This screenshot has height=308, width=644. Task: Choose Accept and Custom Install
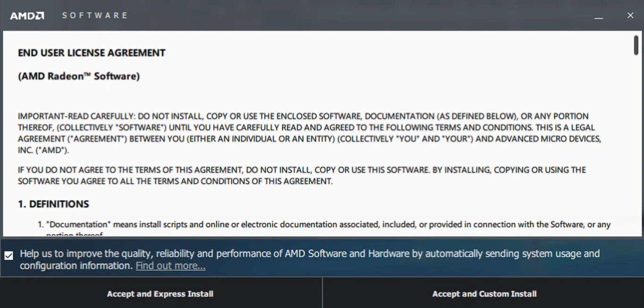point(484,294)
